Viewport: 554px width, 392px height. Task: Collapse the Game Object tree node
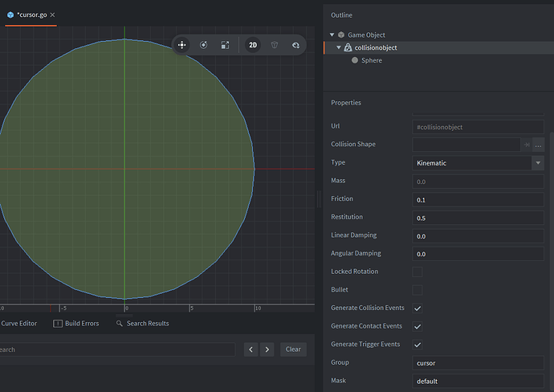coord(332,35)
